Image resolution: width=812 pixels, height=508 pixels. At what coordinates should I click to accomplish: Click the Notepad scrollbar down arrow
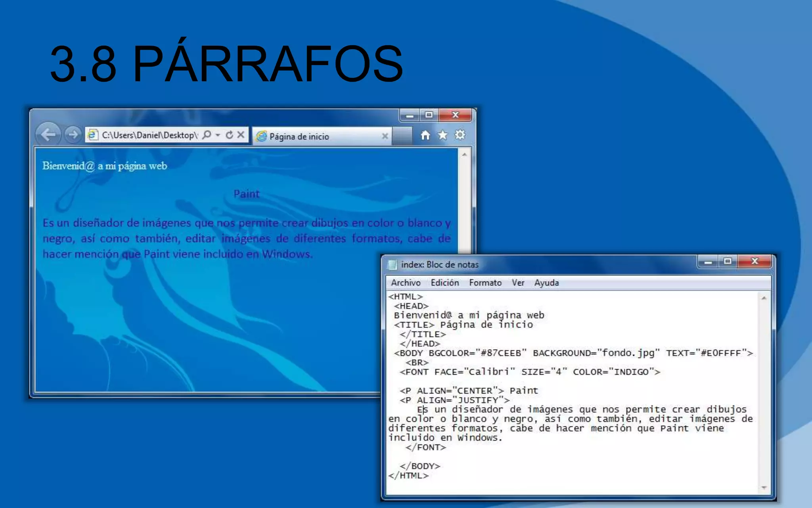tap(764, 488)
